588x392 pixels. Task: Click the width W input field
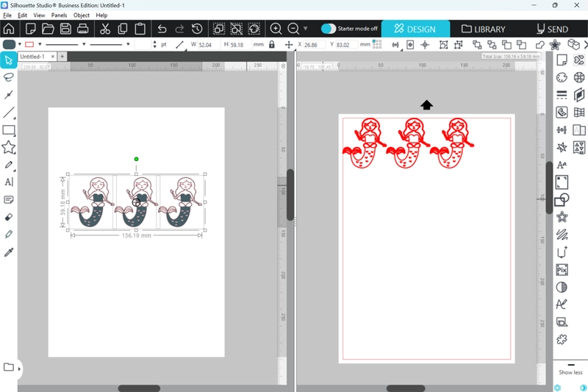pyautogui.click(x=211, y=45)
